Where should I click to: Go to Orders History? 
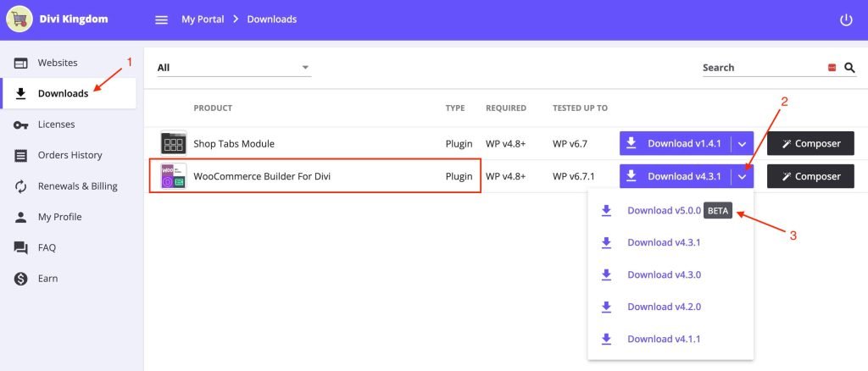click(x=70, y=155)
